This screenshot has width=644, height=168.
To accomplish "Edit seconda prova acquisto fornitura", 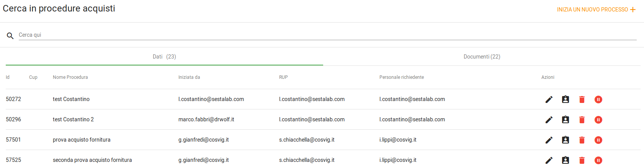I will tap(549, 160).
